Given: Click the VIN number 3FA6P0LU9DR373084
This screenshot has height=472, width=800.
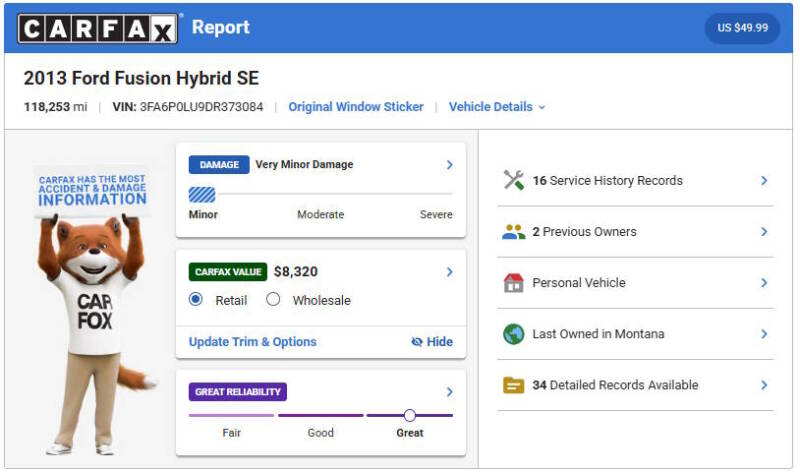Looking at the screenshot, I should point(202,107).
